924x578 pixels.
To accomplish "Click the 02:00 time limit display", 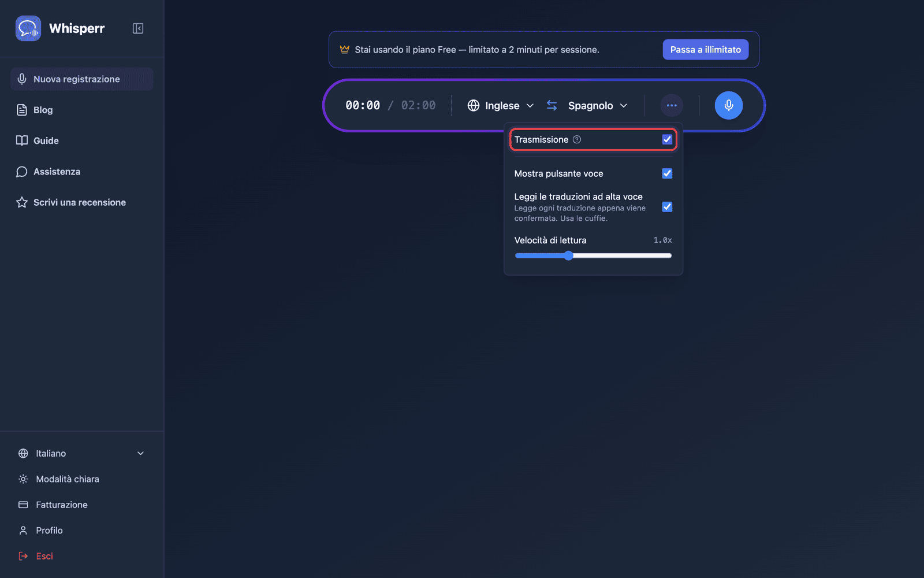I will pyautogui.click(x=419, y=105).
